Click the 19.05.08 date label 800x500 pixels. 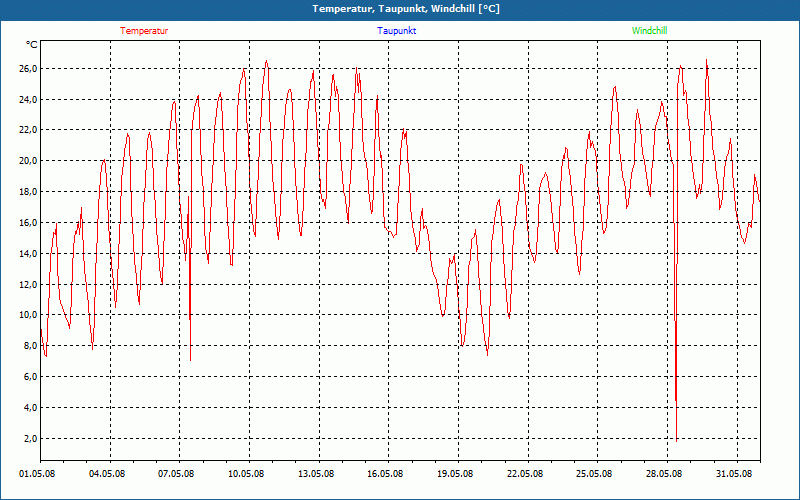coord(455,473)
